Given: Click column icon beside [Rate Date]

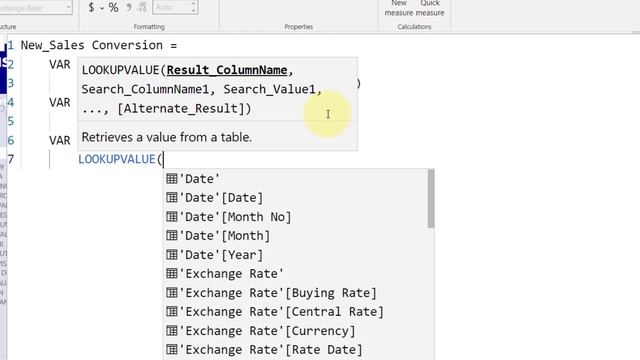Looking at the screenshot, I should click(x=172, y=349).
